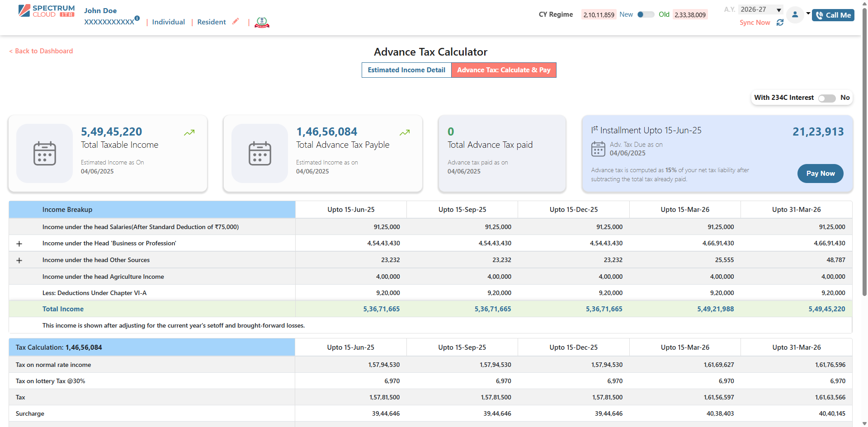Click the refresh icon beside Sync Now
The height and width of the screenshot is (427, 868).
tap(780, 23)
